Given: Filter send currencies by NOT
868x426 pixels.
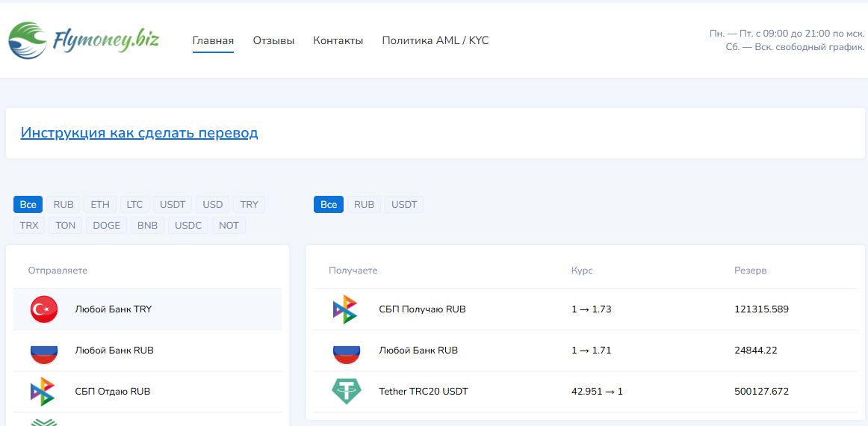Looking at the screenshot, I should pyautogui.click(x=229, y=226).
